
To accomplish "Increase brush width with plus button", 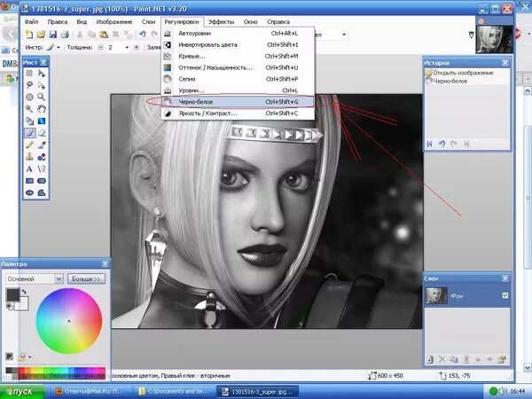I will coord(137,48).
